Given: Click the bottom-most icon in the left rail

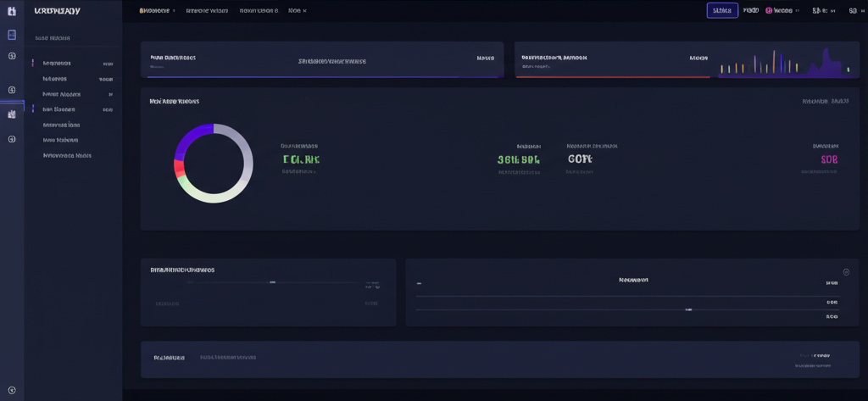Looking at the screenshot, I should click(12, 390).
